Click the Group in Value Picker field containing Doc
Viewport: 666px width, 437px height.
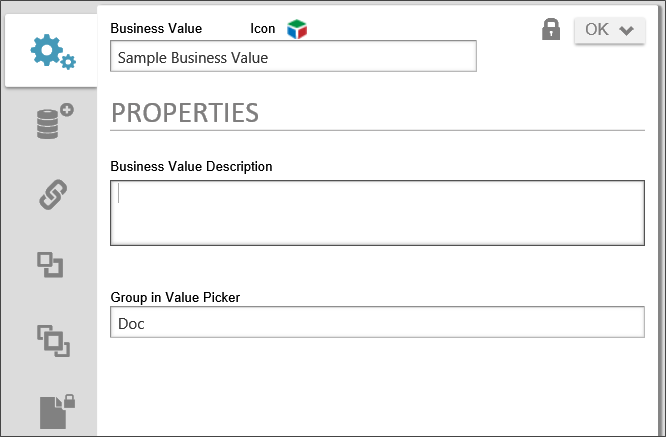coord(376,323)
